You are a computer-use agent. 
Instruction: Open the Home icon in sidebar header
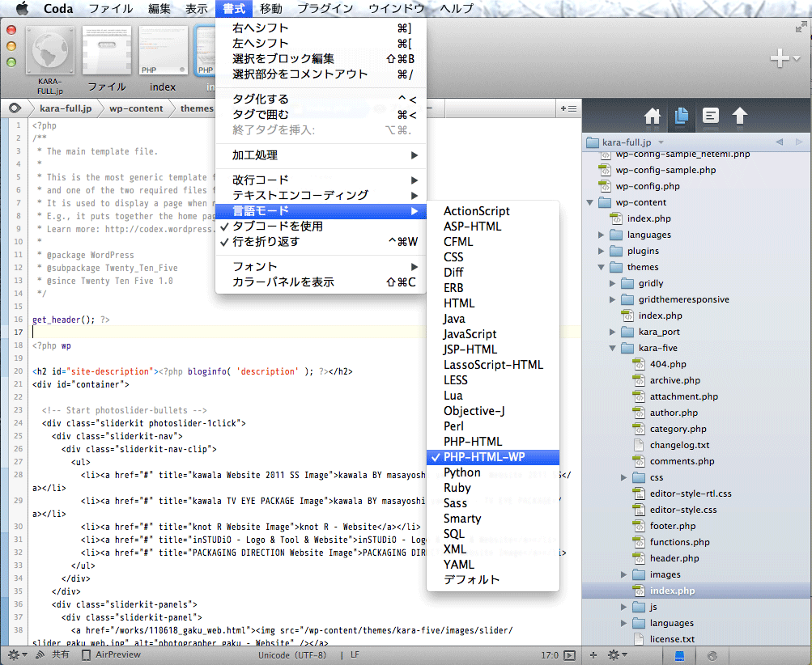[x=652, y=116]
